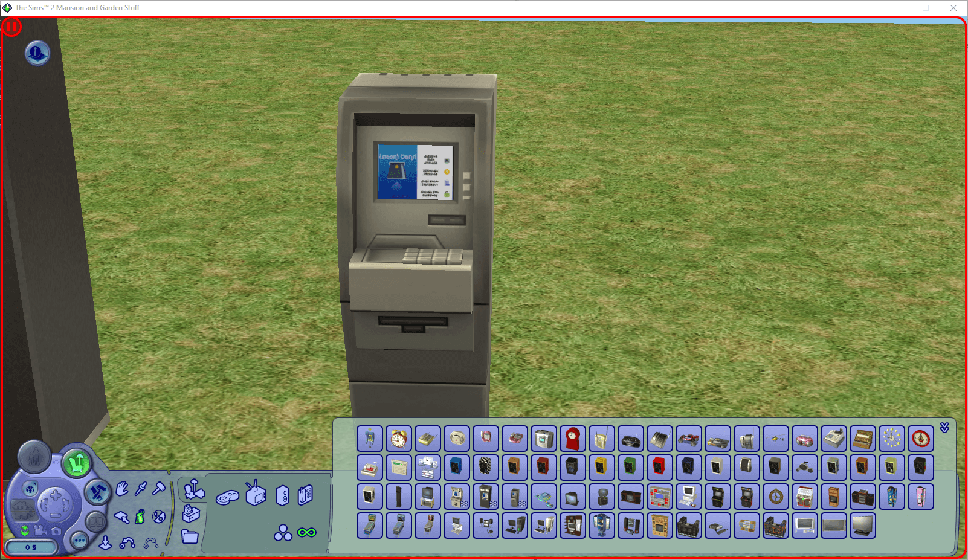Choose the Audio speaker subcategory

(x=282, y=496)
